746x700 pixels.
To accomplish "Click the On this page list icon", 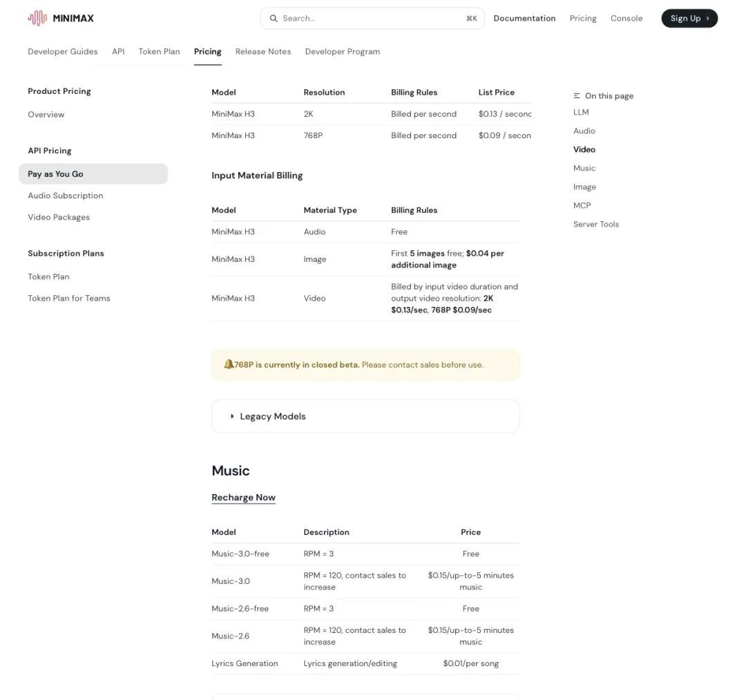I will click(577, 95).
